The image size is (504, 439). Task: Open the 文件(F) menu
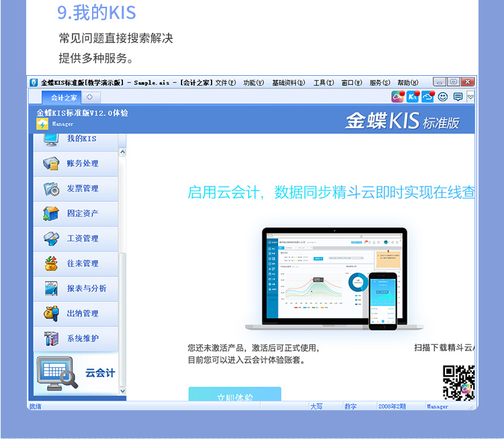coord(226,83)
